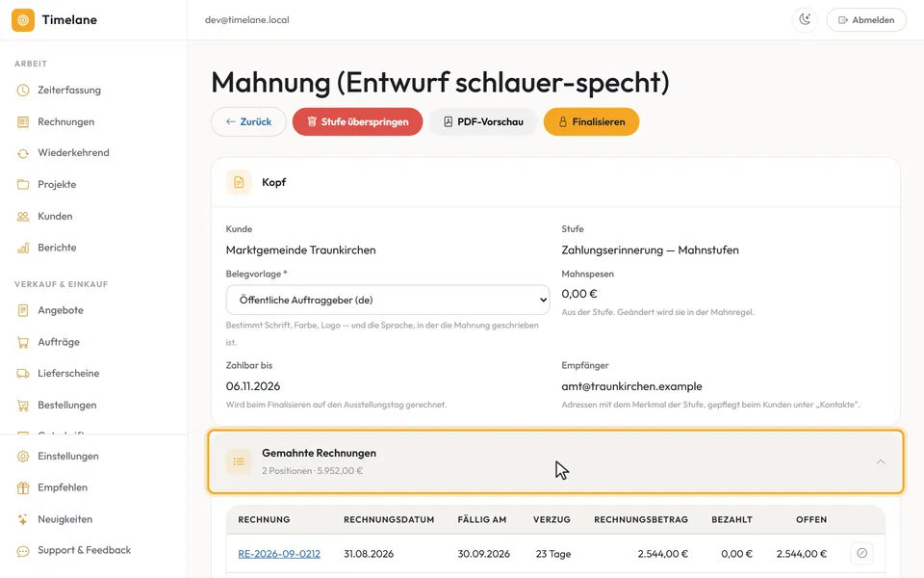Open Zeiterfassung in the sidebar
The image size is (924, 578).
pyautogui.click(x=69, y=91)
